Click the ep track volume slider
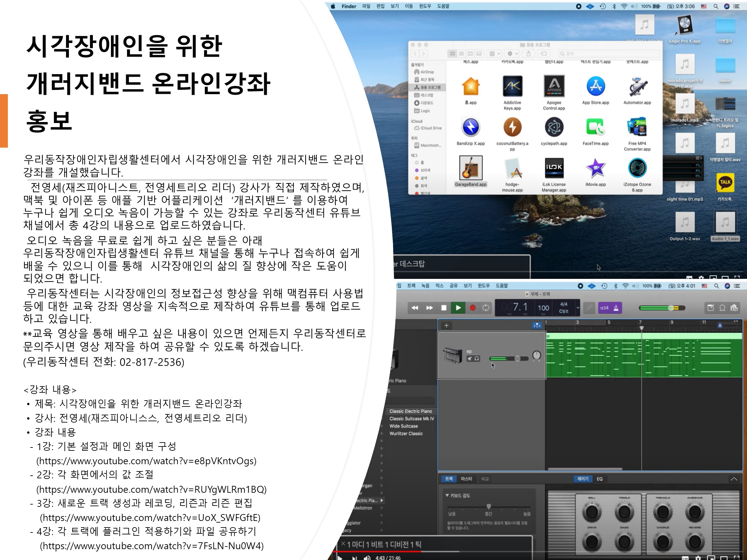This screenshot has width=747, height=560. point(509,359)
